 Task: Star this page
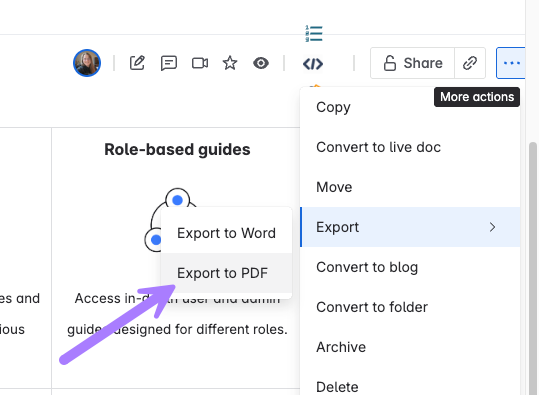coord(230,63)
